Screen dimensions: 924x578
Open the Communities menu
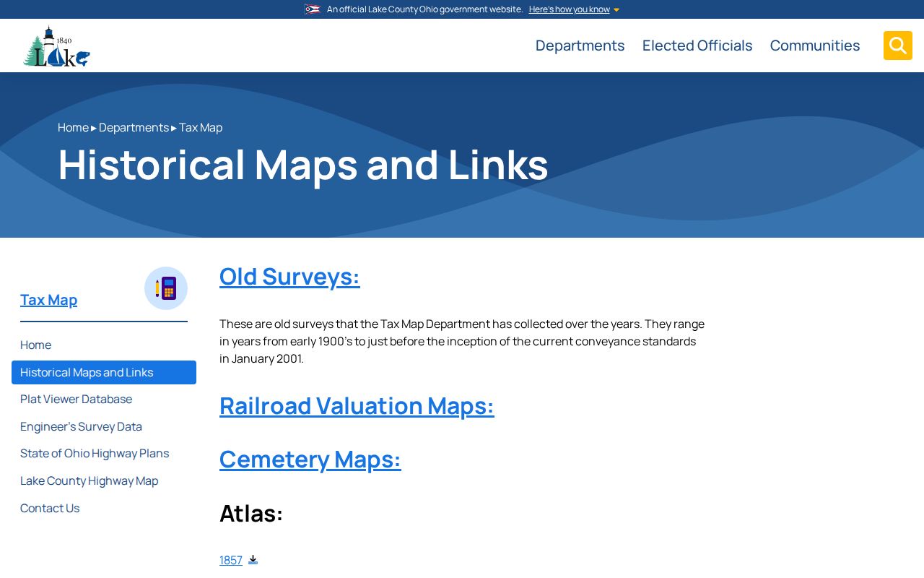tap(815, 46)
